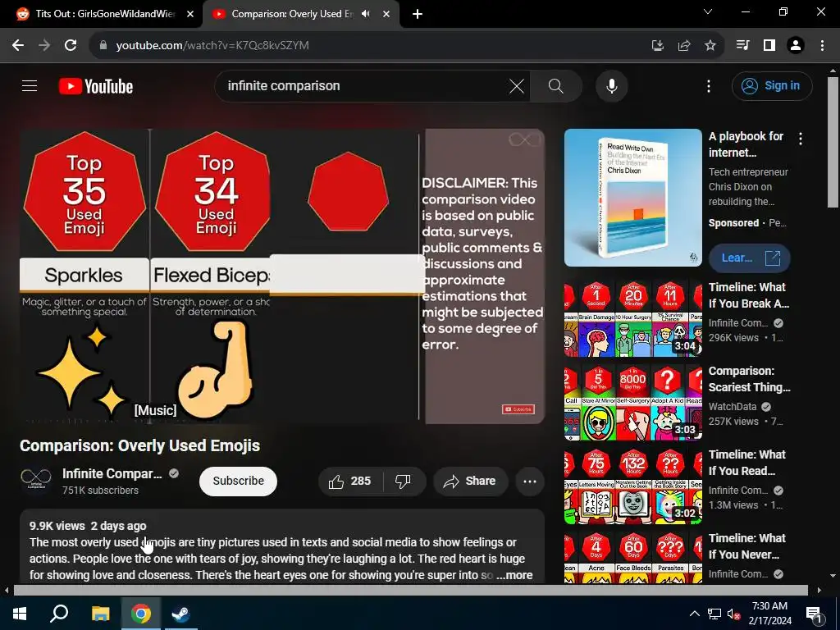The image size is (840, 630).
Task: Open 'What If You Break A...' thumbnail
Action: pos(632,318)
